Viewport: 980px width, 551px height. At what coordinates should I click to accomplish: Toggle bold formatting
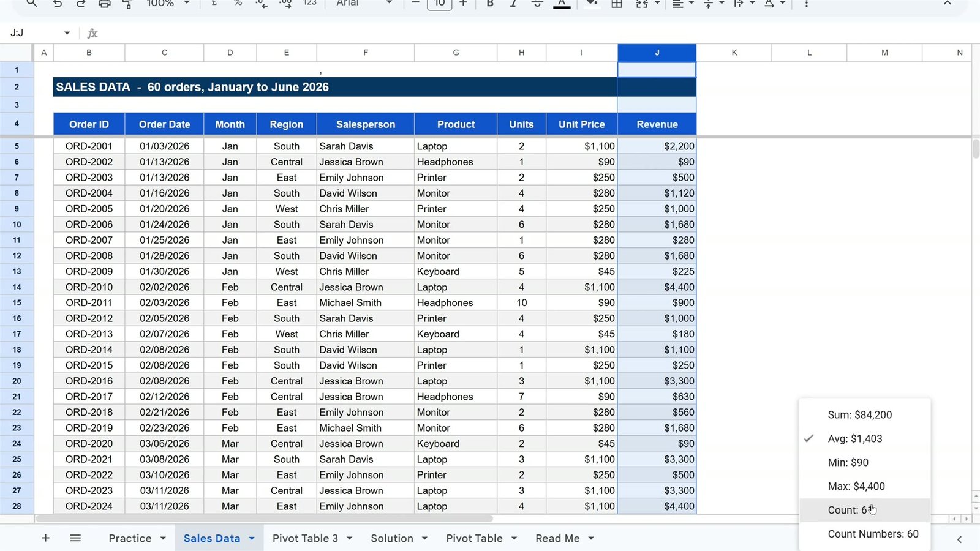(489, 3)
